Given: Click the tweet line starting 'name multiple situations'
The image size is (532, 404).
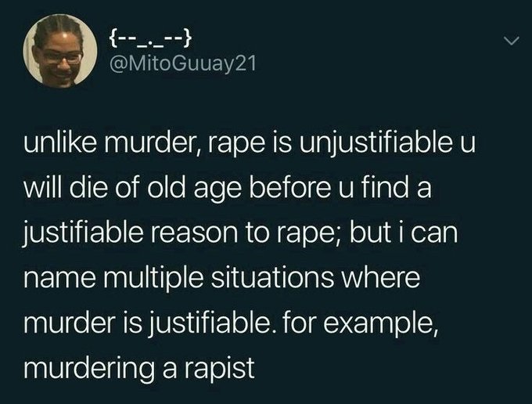Looking at the screenshot, I should pos(221,278).
